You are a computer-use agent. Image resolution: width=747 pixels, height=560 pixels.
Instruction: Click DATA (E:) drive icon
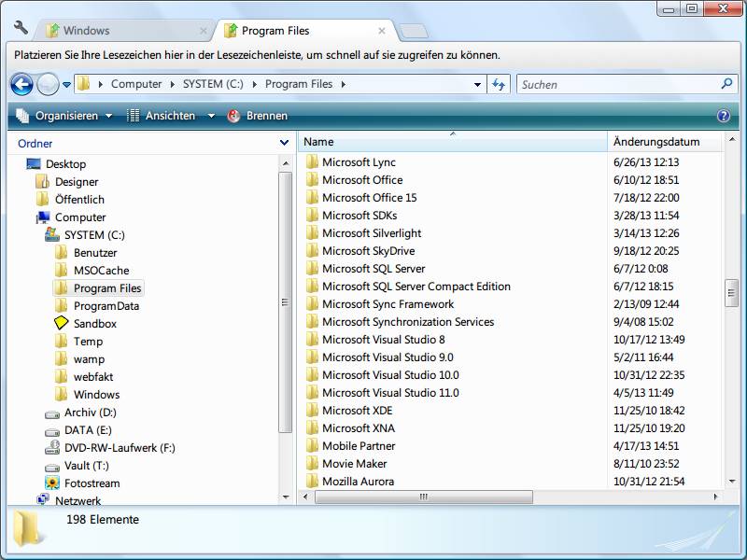tap(52, 431)
